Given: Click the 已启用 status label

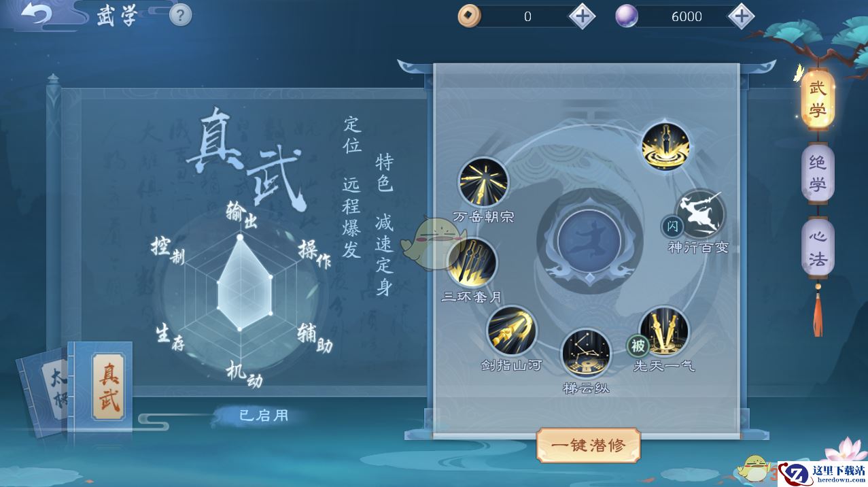Looking at the screenshot, I should [x=264, y=415].
